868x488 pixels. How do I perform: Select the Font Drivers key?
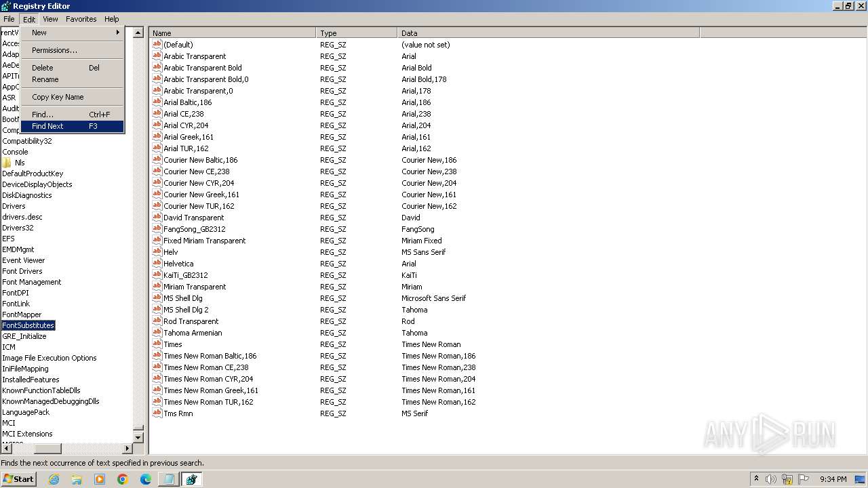coord(22,271)
